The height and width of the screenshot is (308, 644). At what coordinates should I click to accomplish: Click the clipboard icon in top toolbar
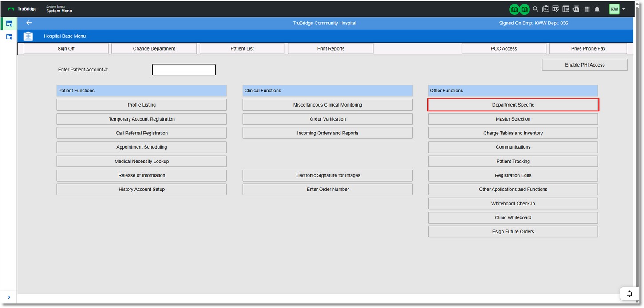coord(545,9)
